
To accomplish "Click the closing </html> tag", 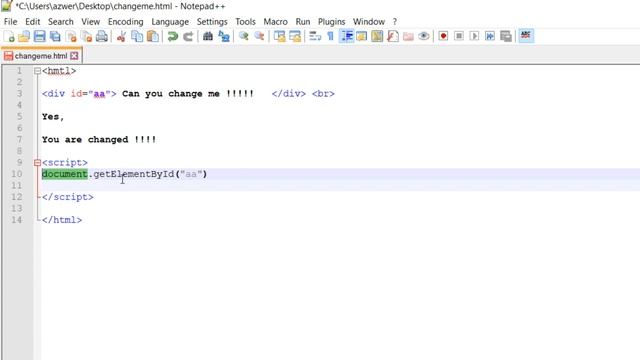I will (62, 220).
